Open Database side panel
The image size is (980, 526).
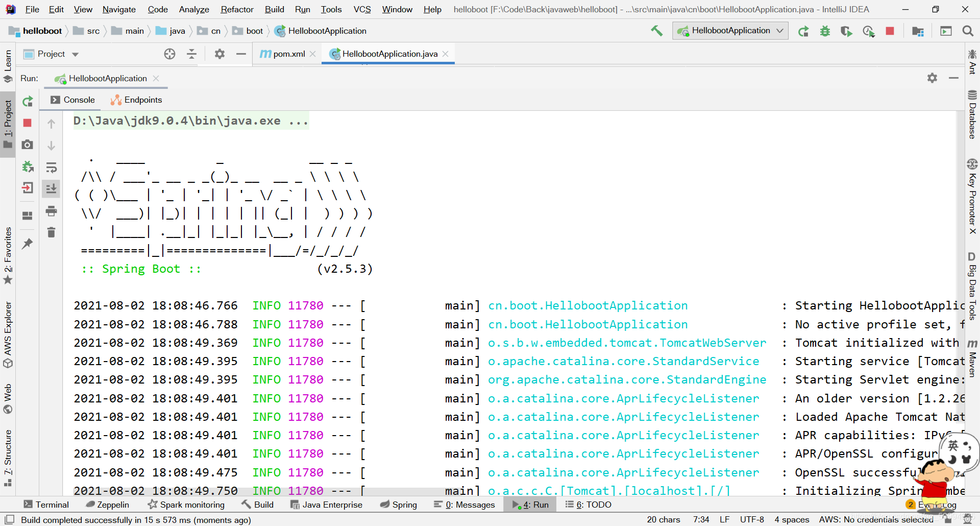point(972,114)
